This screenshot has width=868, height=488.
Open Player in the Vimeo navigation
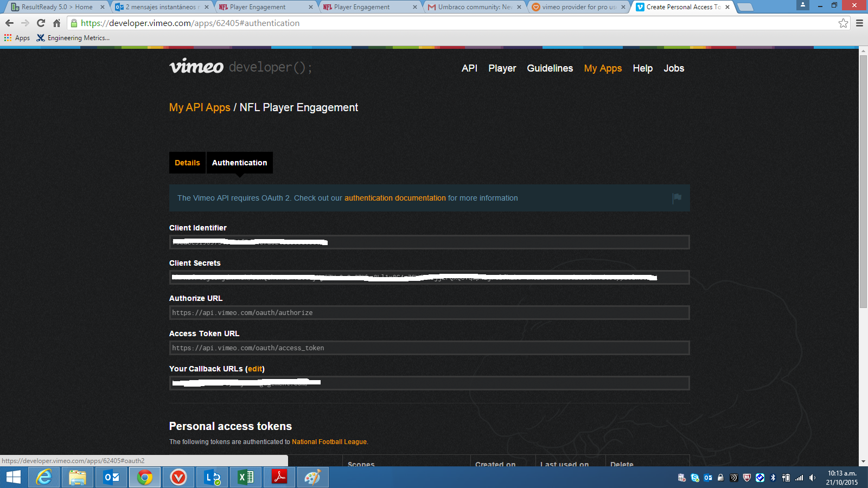click(x=502, y=68)
